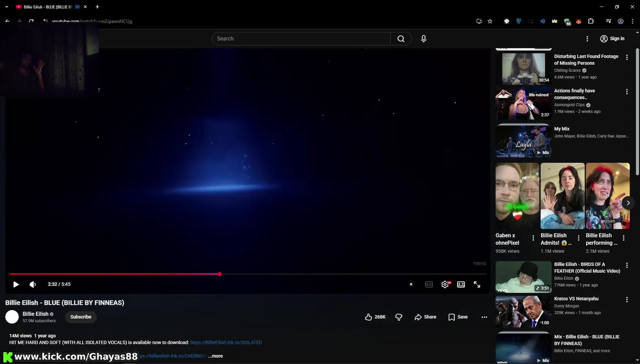This screenshot has height=364, width=640.
Task: Toggle closed captions in player
Action: [x=429, y=285]
